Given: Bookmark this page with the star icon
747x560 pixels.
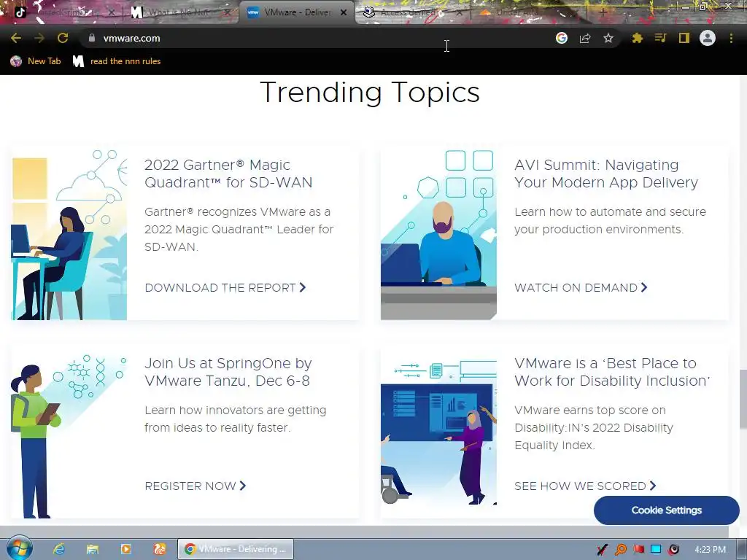Looking at the screenshot, I should pos(608,38).
